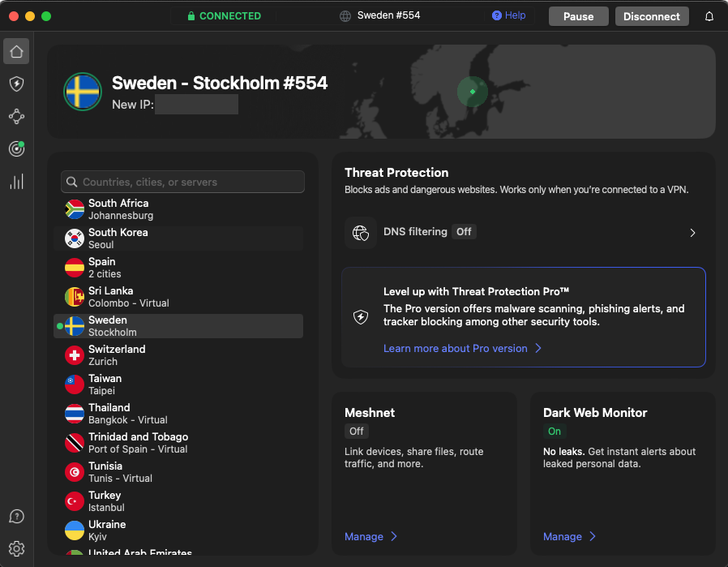Open the Meshnet icon in sidebar

coord(16,116)
